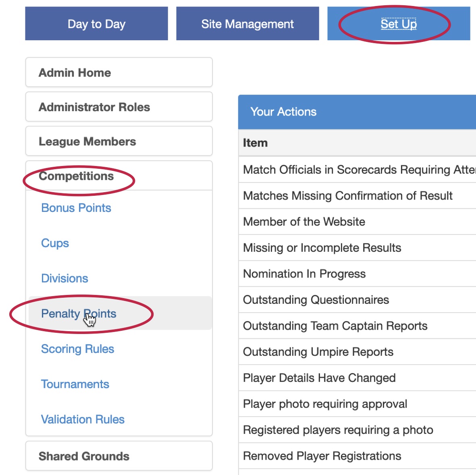
Task: Go to the Tournaments page
Action: pos(75,384)
